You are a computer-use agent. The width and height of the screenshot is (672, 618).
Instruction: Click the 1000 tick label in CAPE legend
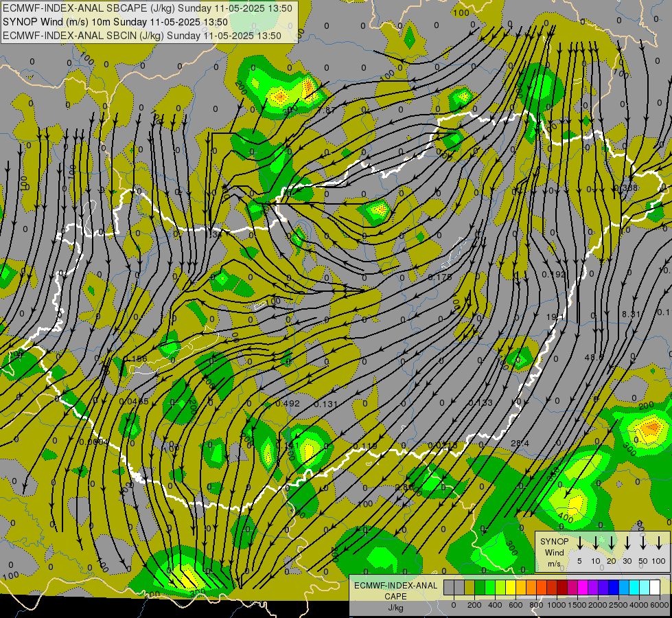(x=557, y=605)
